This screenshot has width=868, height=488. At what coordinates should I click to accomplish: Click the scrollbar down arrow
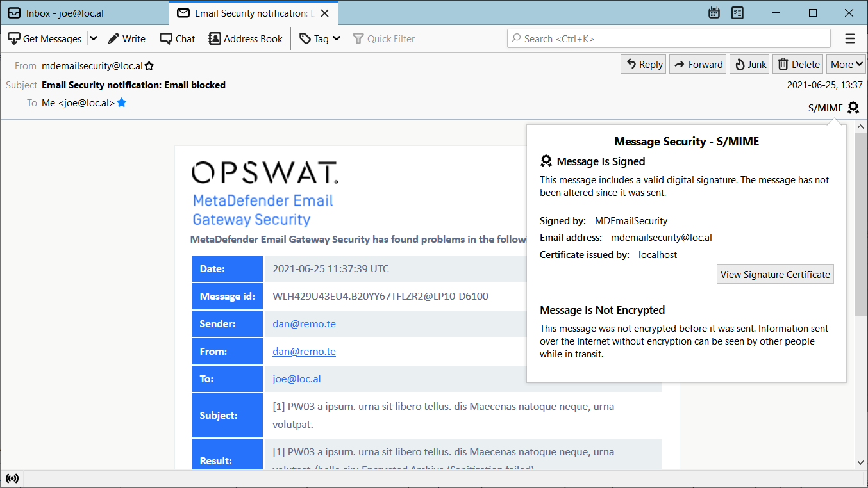pyautogui.click(x=861, y=462)
